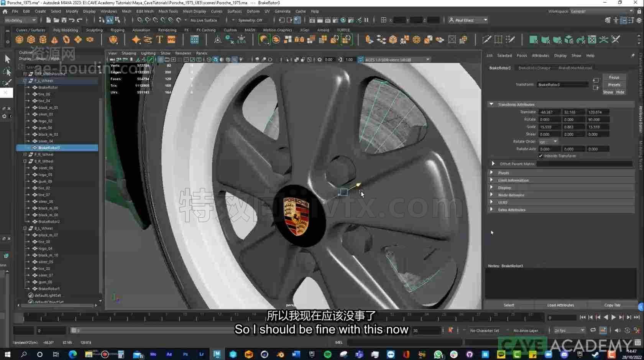Collapse the B_R_Wheel group in the Outliner
The image size is (644, 360).
click(25, 161)
